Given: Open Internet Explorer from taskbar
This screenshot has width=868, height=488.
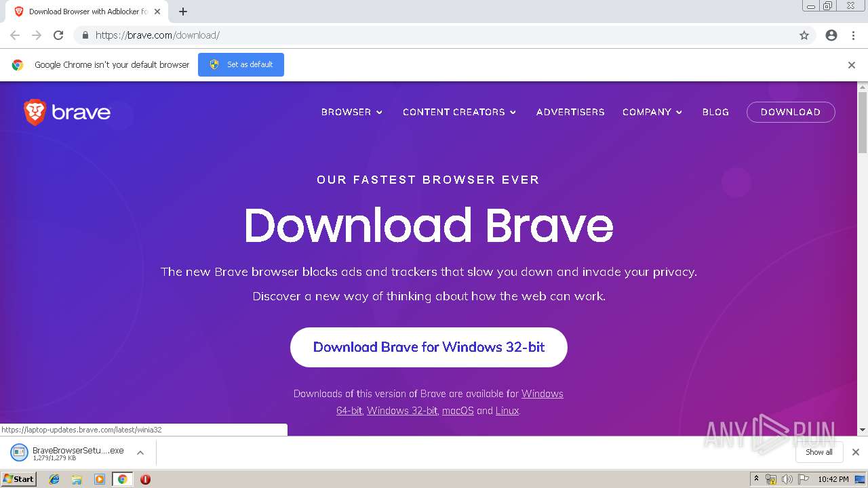Looking at the screenshot, I should 54,479.
